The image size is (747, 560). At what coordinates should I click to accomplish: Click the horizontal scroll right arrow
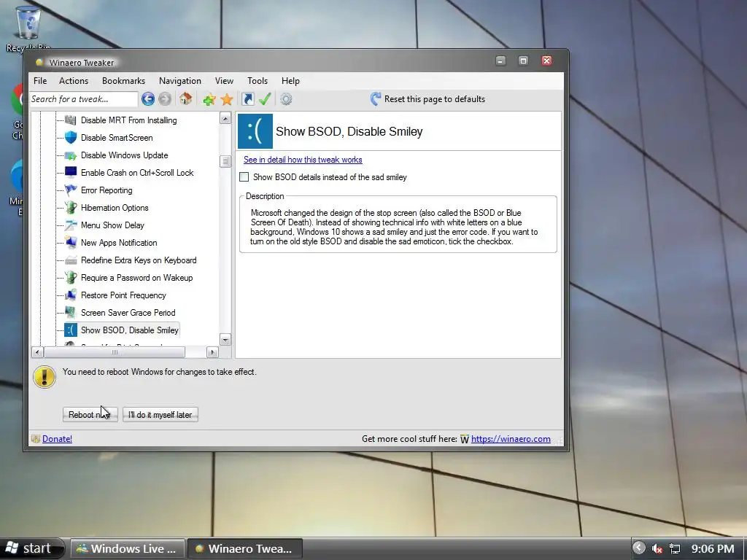pos(212,352)
